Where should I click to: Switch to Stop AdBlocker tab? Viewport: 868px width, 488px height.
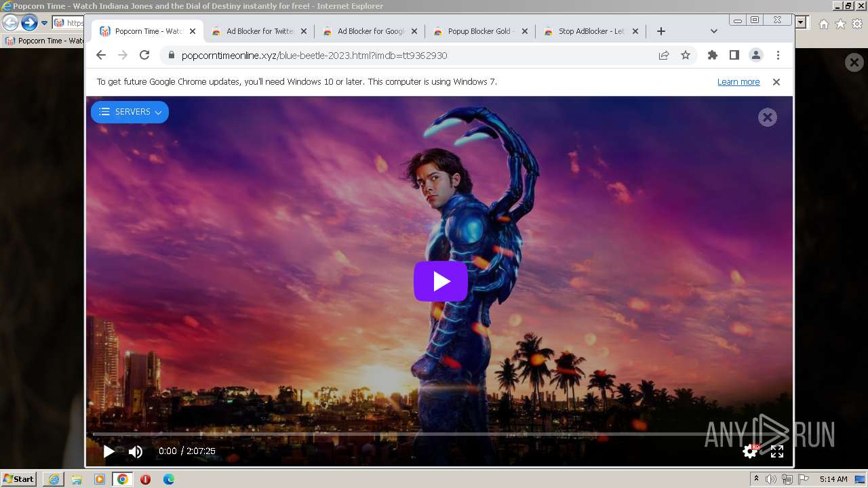click(x=591, y=31)
